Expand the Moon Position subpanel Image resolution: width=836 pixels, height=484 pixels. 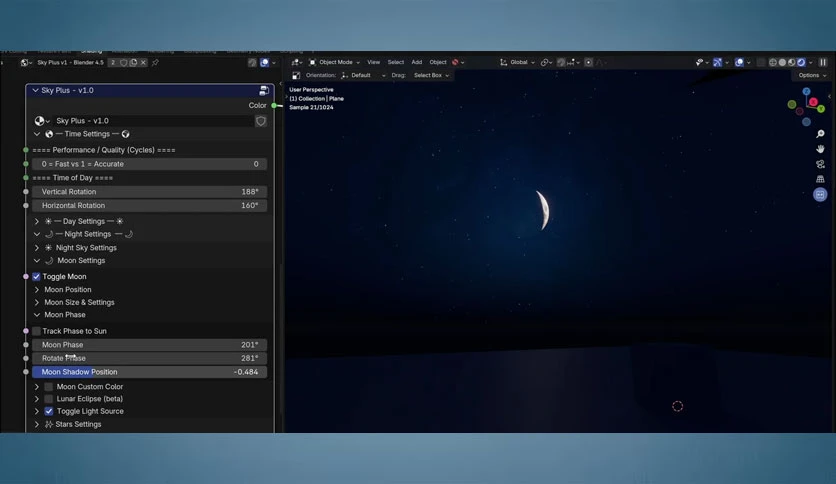point(37,289)
